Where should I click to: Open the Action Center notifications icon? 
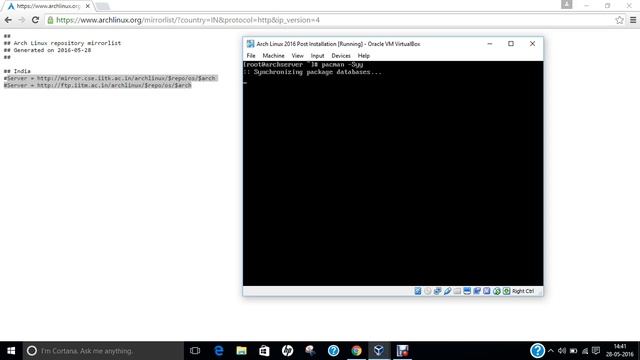click(596, 351)
